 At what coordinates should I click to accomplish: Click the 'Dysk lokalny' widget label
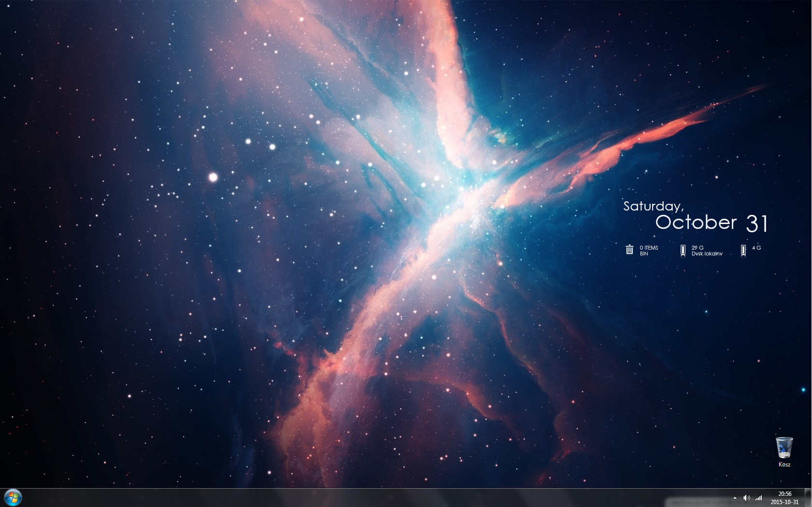(707, 253)
